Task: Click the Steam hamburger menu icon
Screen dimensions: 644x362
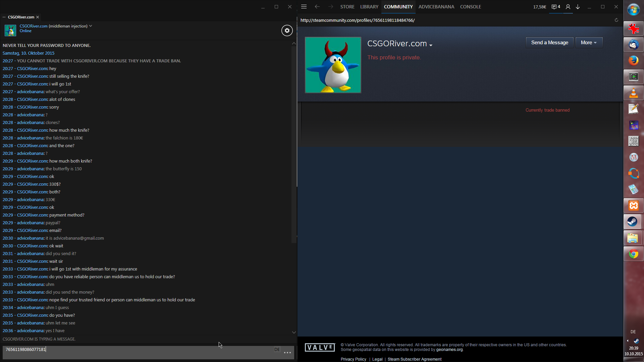Action: click(x=304, y=7)
